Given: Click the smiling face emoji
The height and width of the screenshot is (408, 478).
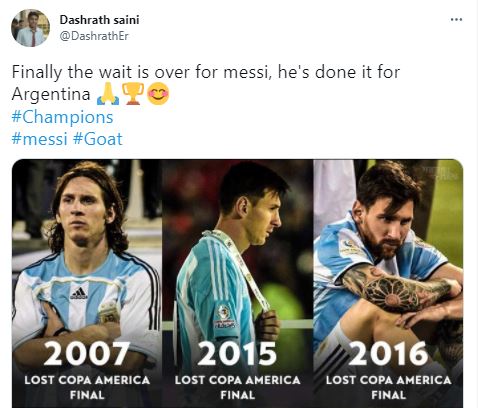Looking at the screenshot, I should click(158, 94).
